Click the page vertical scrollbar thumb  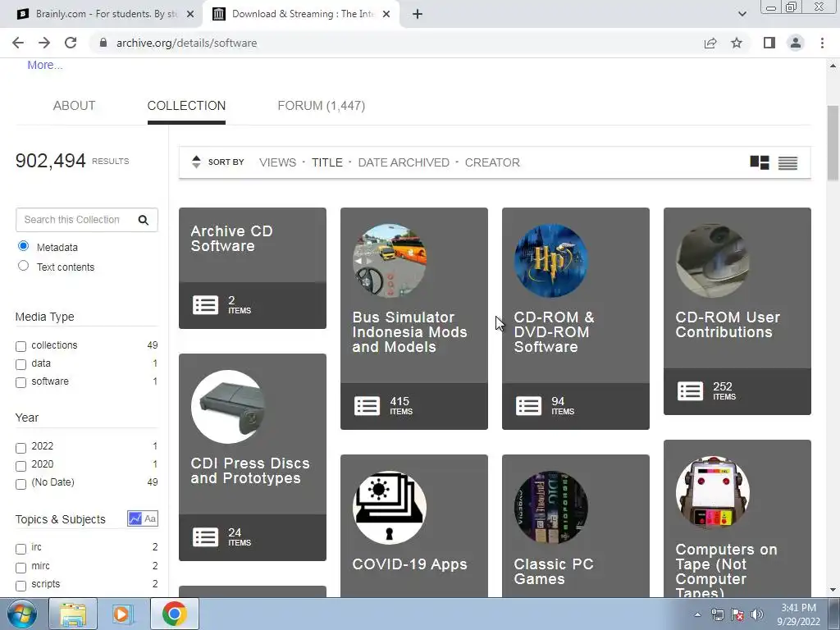[x=832, y=143]
